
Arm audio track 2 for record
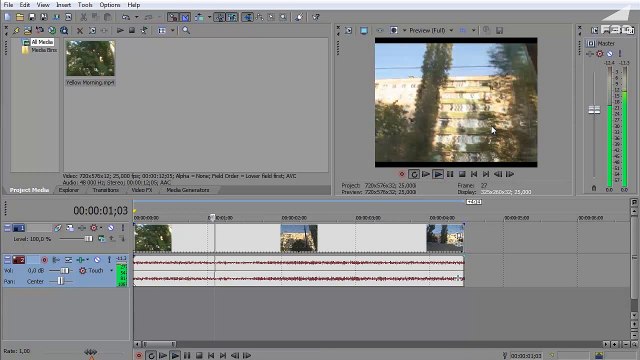44,260
